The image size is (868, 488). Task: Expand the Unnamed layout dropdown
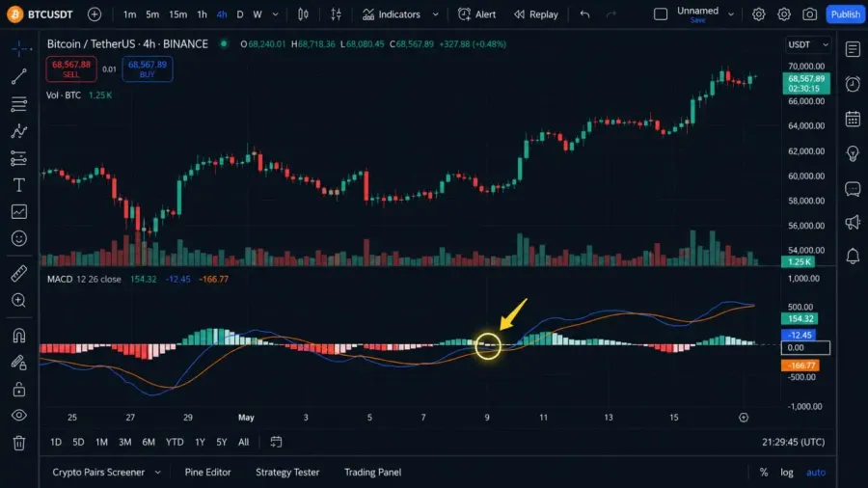pyautogui.click(x=731, y=14)
